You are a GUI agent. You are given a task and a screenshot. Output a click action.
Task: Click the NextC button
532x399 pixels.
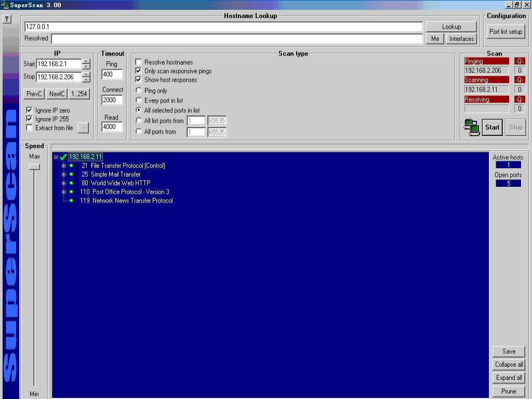tap(57, 94)
